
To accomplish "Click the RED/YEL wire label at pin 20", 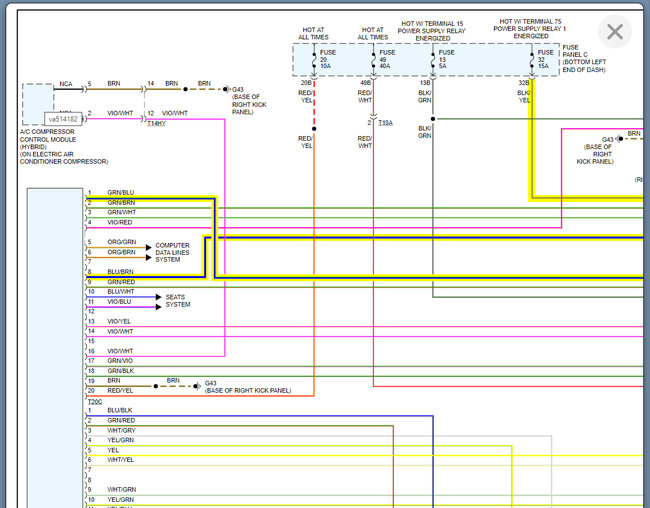I will click(x=121, y=391).
